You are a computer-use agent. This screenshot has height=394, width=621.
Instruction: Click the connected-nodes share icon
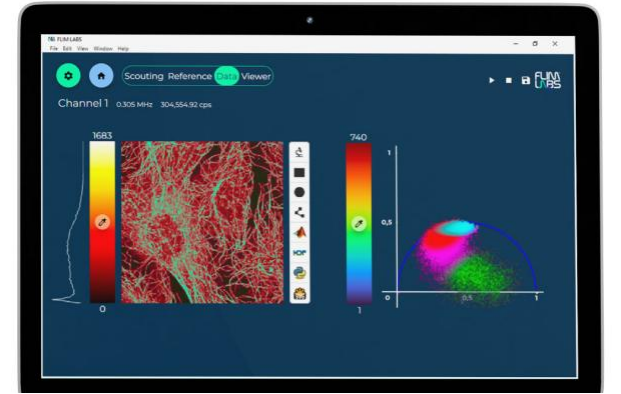tap(299, 212)
